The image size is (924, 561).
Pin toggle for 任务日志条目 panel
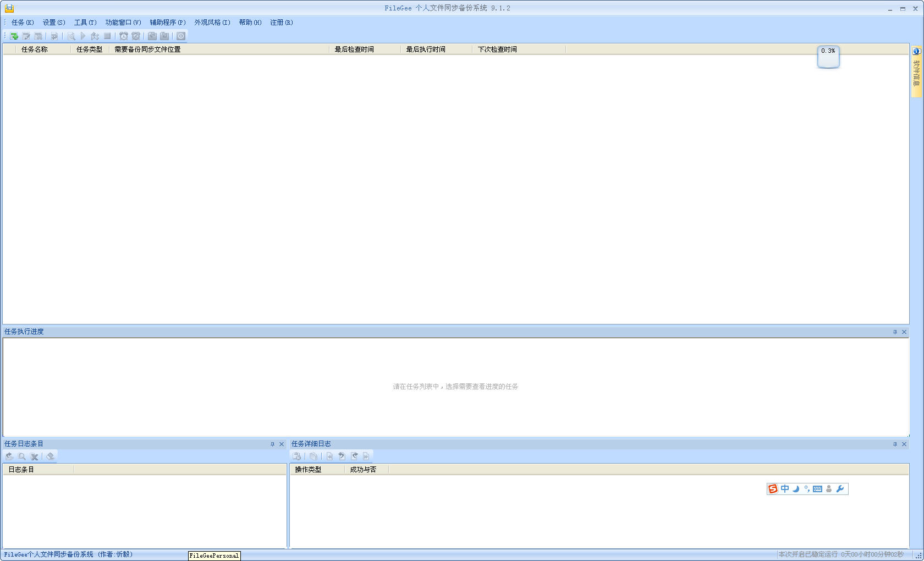(272, 444)
